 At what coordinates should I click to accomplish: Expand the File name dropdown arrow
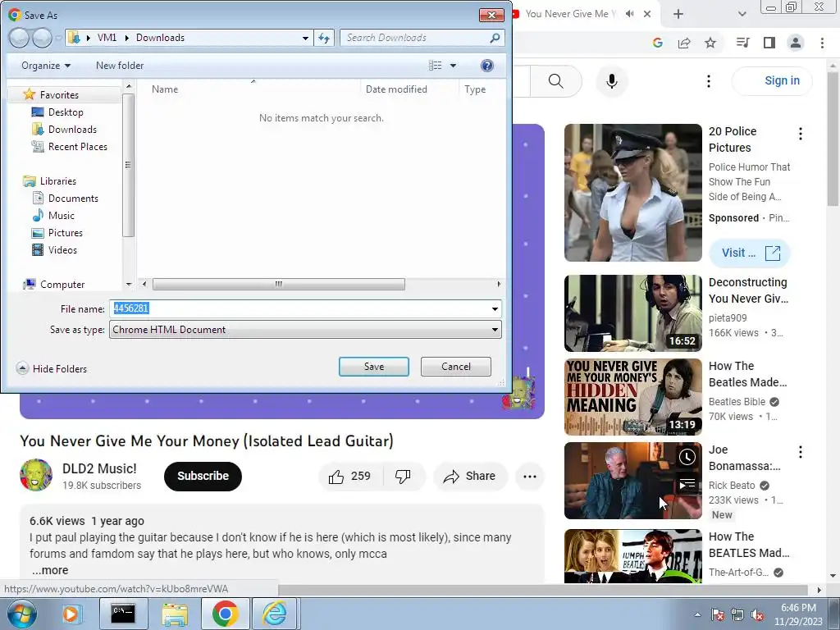click(495, 309)
